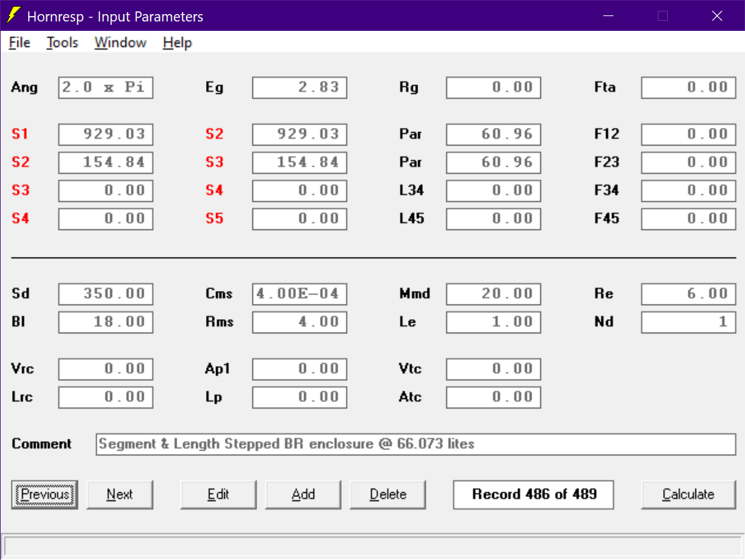Click the L45 input field

(494, 219)
